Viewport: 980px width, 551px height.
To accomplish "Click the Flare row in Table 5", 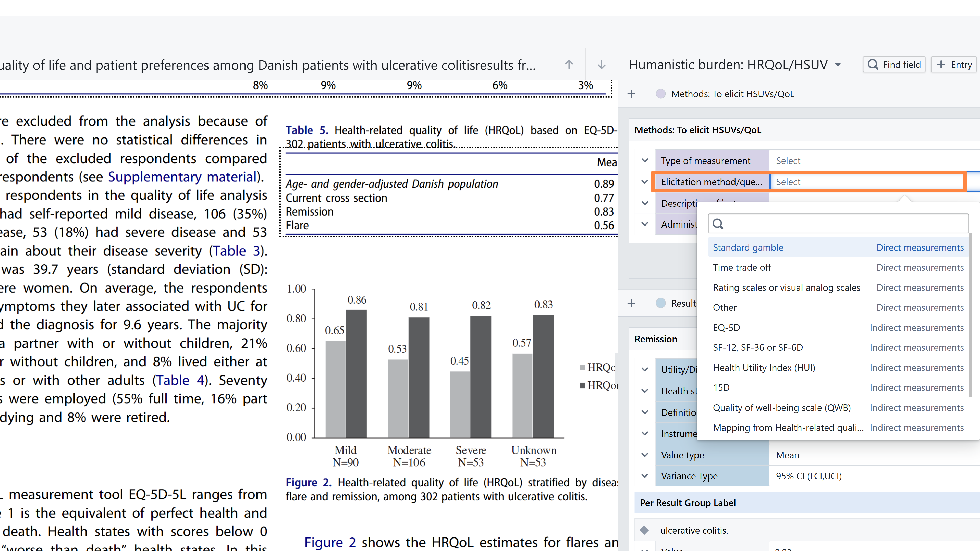I will 450,225.
